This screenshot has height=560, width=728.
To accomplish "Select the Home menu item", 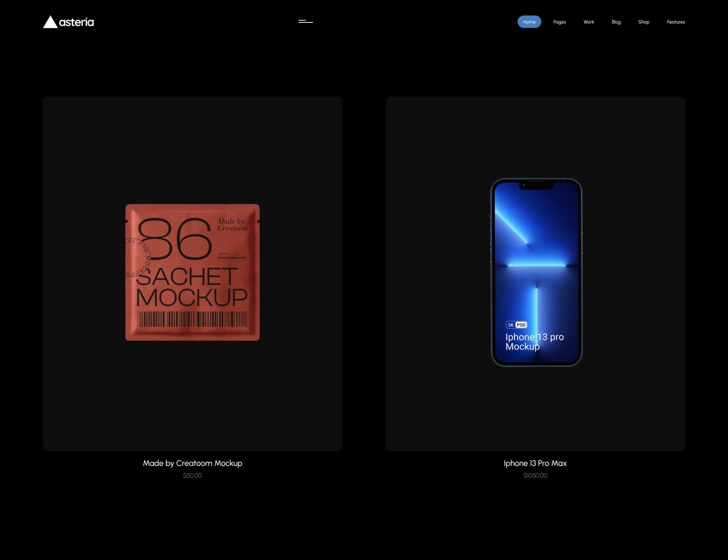I will (529, 22).
